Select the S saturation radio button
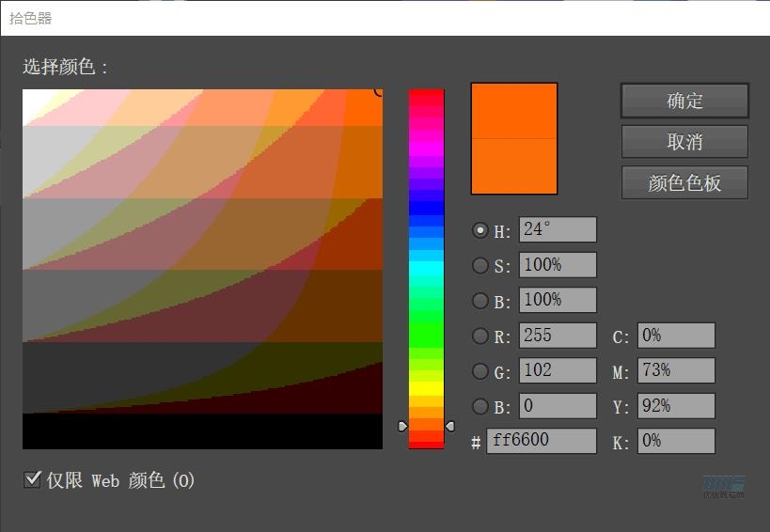The image size is (770, 532). [x=481, y=266]
